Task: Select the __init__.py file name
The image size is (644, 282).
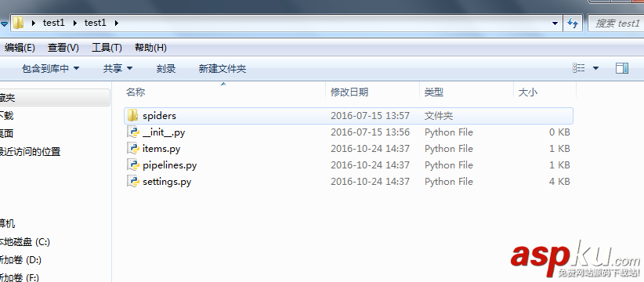Action: 164,132
